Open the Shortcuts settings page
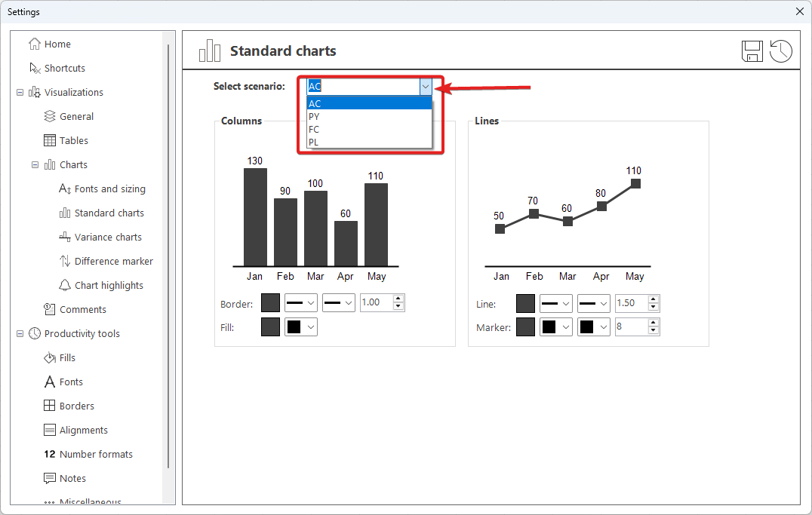 (64, 68)
